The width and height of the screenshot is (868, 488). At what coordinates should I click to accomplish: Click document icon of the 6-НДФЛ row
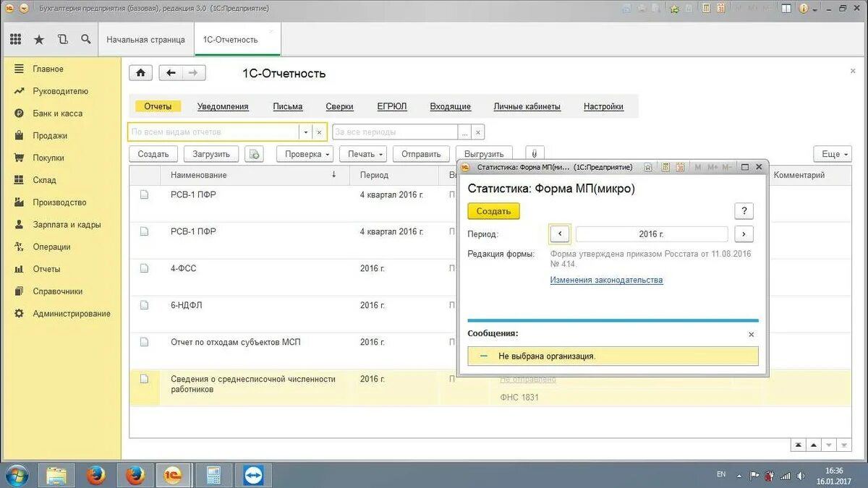[x=145, y=305]
